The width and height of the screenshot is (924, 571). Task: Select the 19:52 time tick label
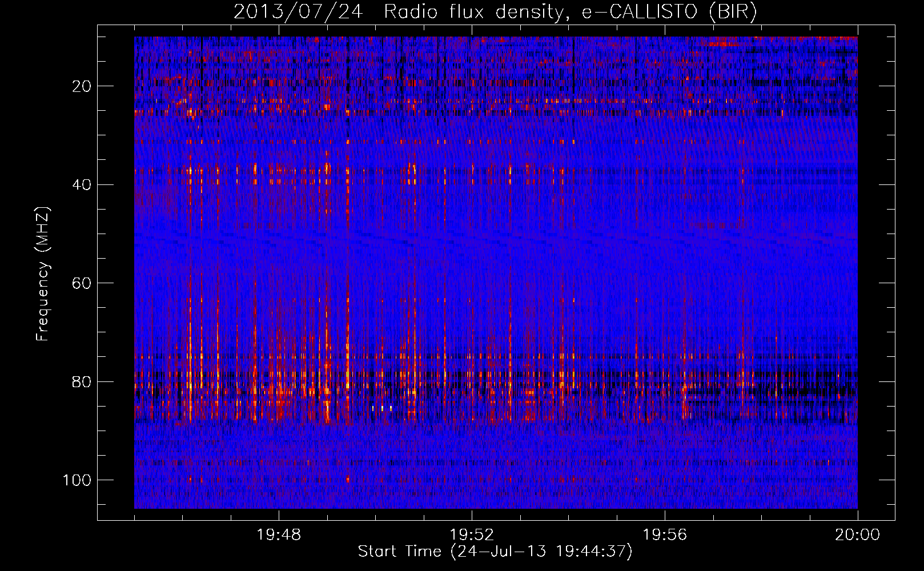coord(472,535)
